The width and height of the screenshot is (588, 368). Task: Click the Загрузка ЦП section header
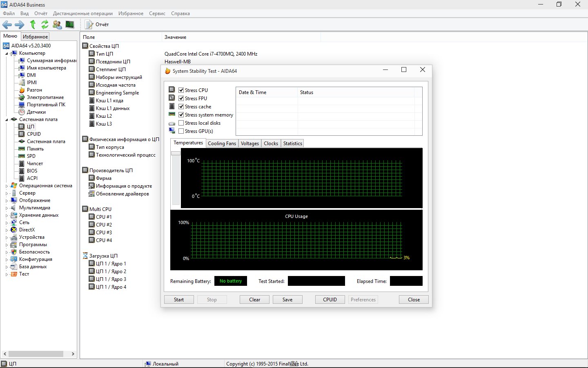tap(103, 256)
